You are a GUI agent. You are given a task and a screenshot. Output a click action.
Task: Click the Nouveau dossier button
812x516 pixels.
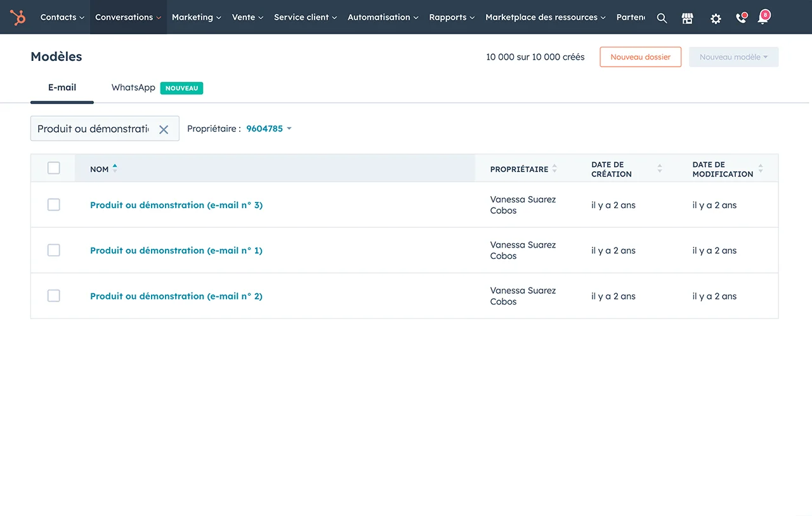point(640,57)
